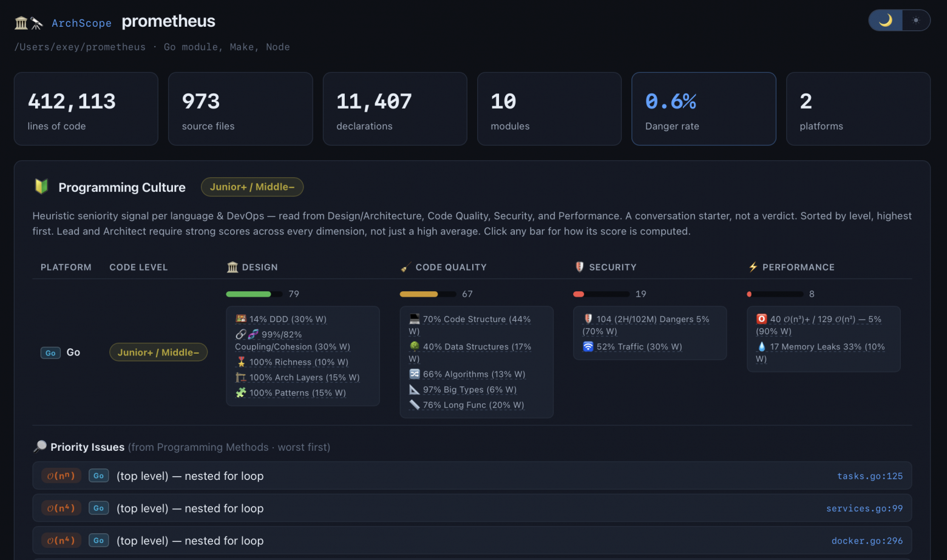Image resolution: width=947 pixels, height=560 pixels.
Task: Expand the 14% DDD design metric
Action: pos(281,319)
